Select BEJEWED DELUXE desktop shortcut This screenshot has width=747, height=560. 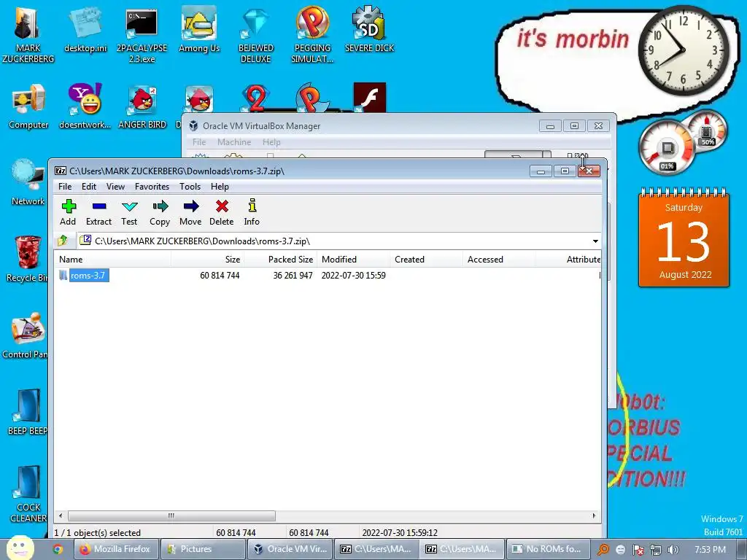click(x=256, y=34)
